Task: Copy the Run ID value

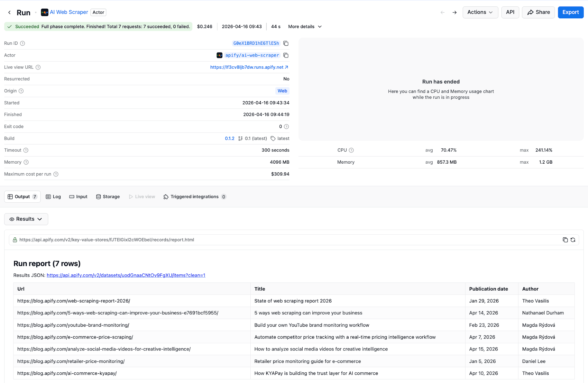Action: [x=286, y=43]
